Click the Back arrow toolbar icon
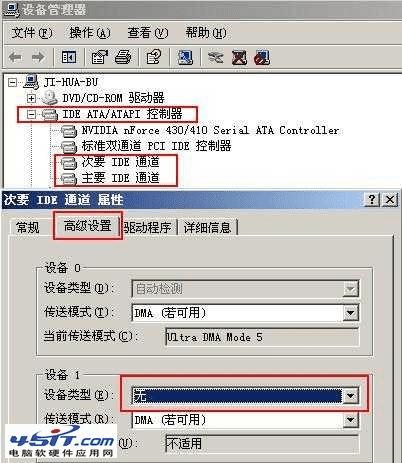 (16, 57)
